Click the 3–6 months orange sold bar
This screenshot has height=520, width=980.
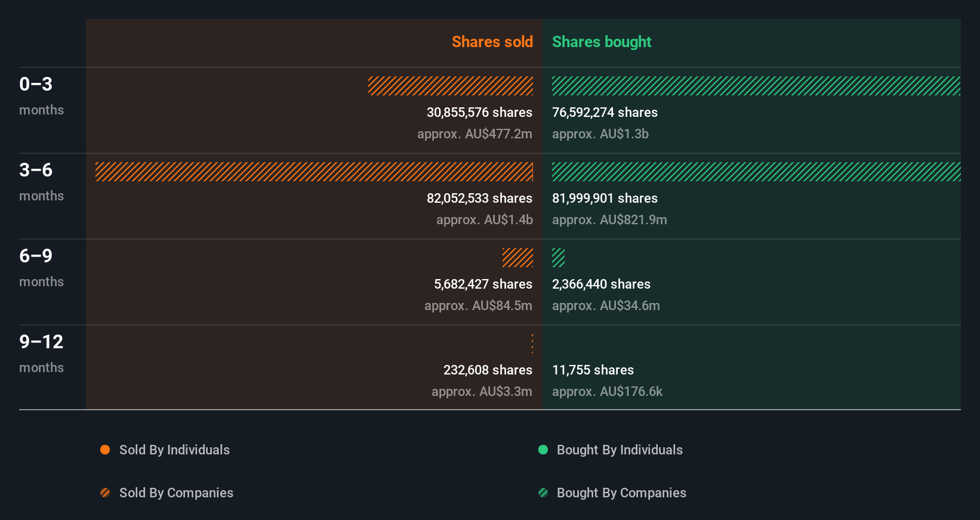pos(314,172)
